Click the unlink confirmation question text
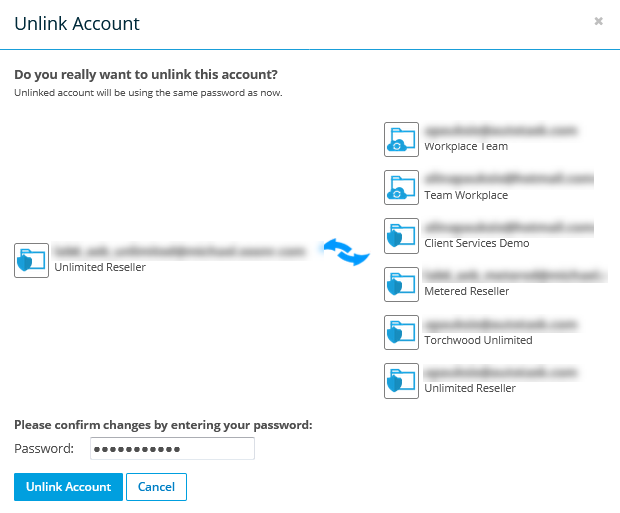 (x=146, y=75)
